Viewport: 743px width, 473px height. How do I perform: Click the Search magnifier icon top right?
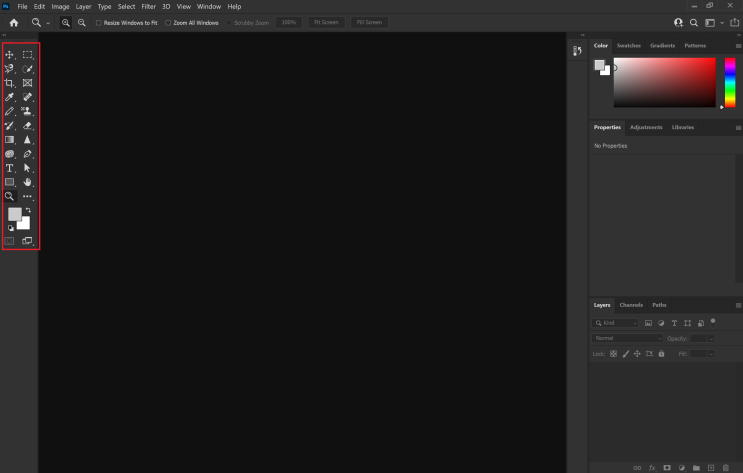pyautogui.click(x=694, y=23)
